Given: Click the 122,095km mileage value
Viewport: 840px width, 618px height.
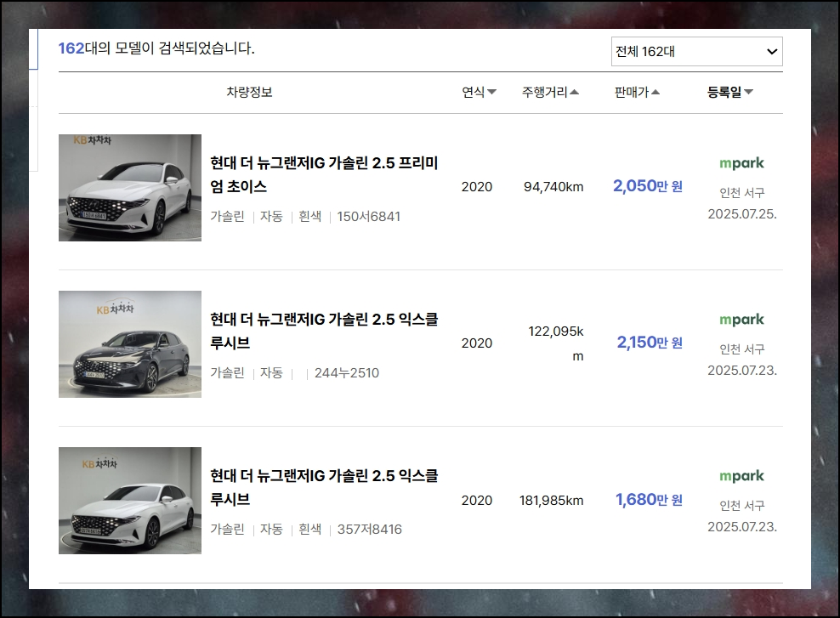Looking at the screenshot, I should (555, 343).
